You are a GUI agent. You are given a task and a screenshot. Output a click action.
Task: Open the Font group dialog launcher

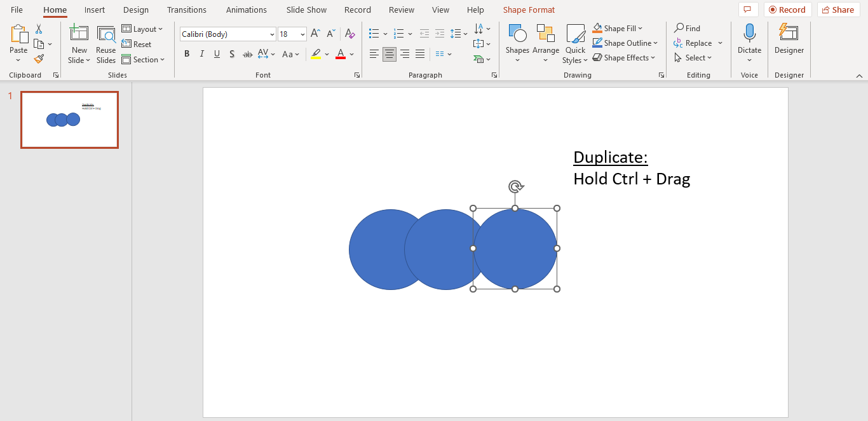[x=356, y=74]
